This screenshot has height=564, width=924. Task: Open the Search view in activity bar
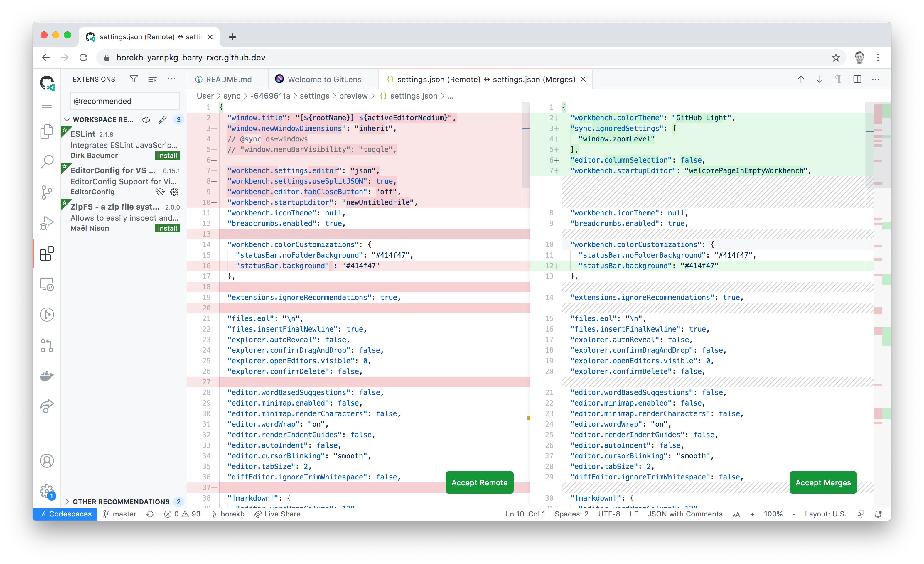[x=47, y=162]
